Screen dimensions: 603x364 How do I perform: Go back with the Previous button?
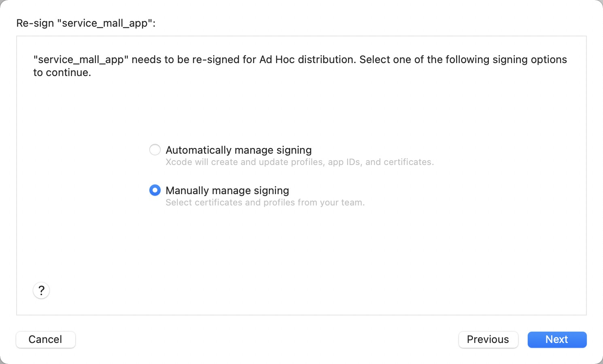pos(488,339)
